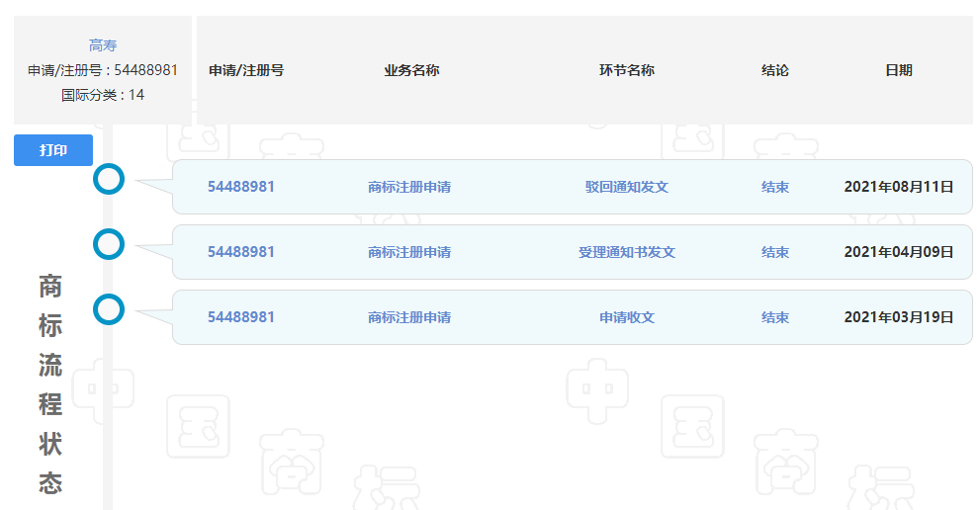Click 商标注册申请 in the last row
This screenshot has width=980, height=510.
409,317
